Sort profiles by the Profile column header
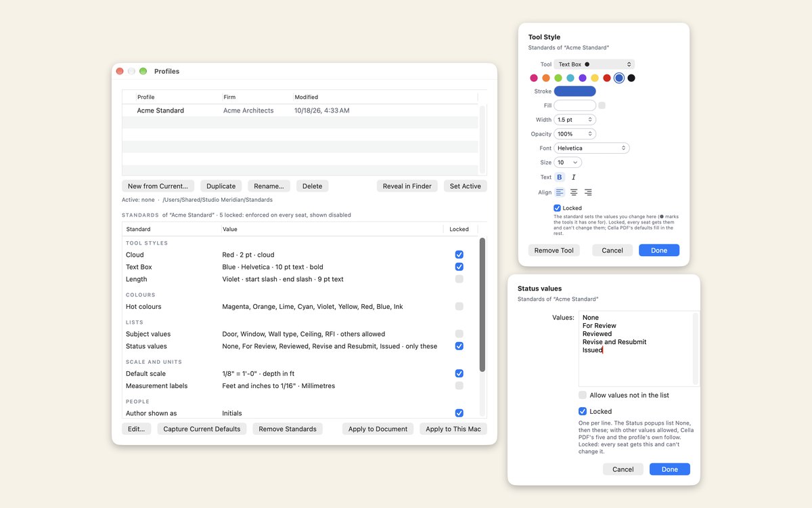Screen dimensions: 812x508 179,97
